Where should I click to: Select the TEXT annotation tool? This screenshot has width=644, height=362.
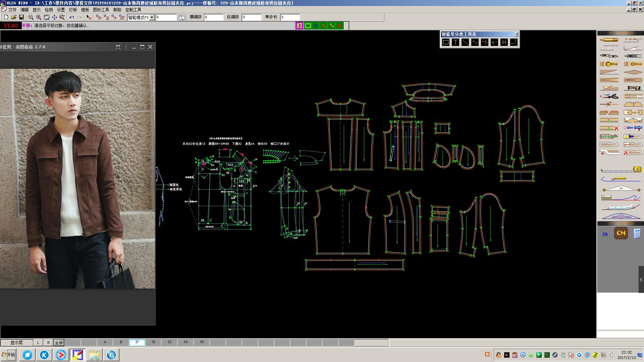point(609,136)
